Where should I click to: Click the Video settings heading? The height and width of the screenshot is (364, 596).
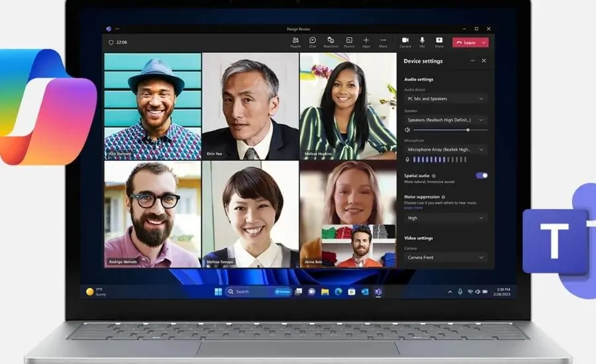point(419,238)
